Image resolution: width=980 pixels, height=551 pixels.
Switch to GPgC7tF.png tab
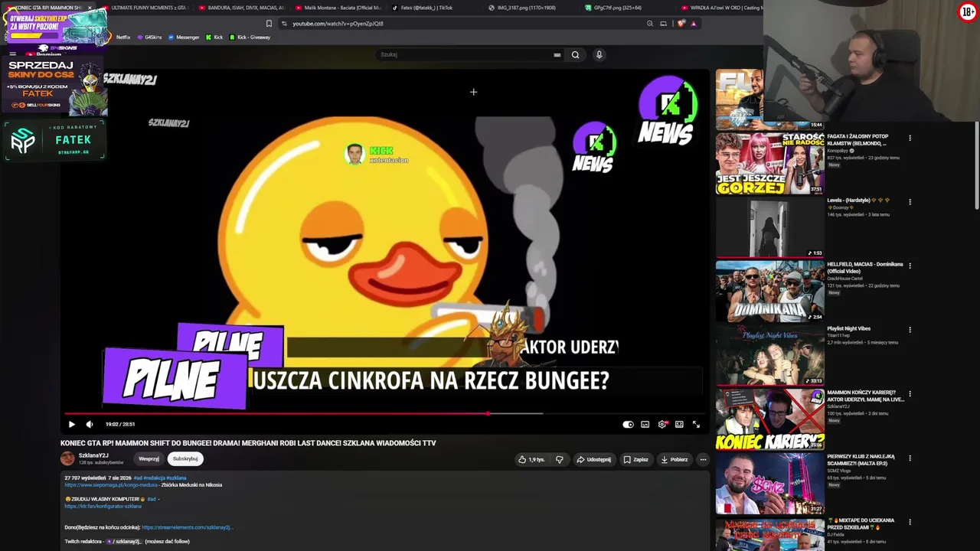click(x=627, y=8)
